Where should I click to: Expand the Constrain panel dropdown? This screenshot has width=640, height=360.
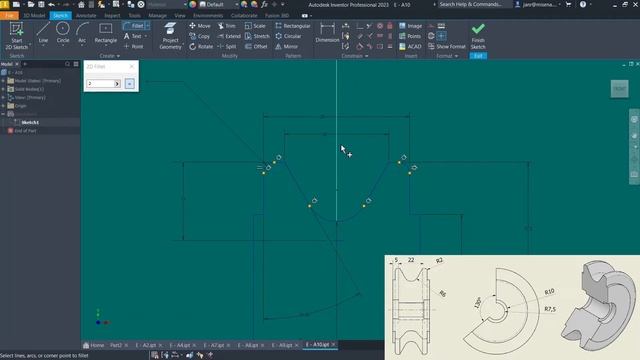(x=355, y=56)
